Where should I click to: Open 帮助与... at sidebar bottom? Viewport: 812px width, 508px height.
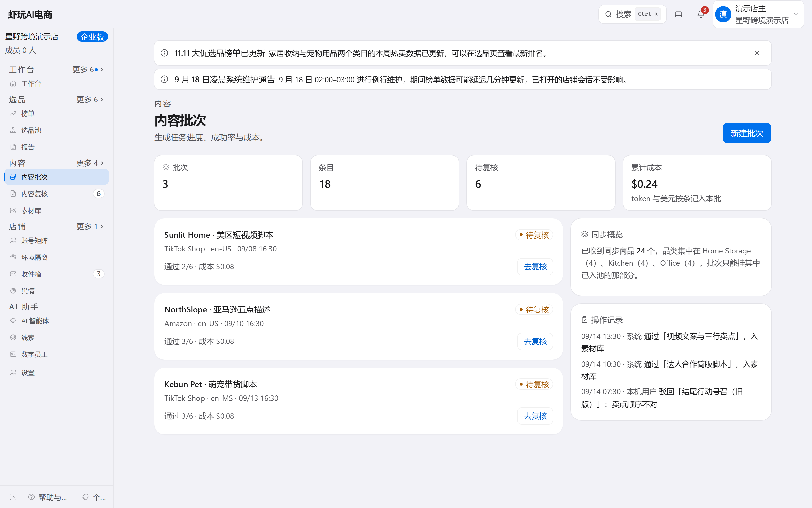coord(48,497)
